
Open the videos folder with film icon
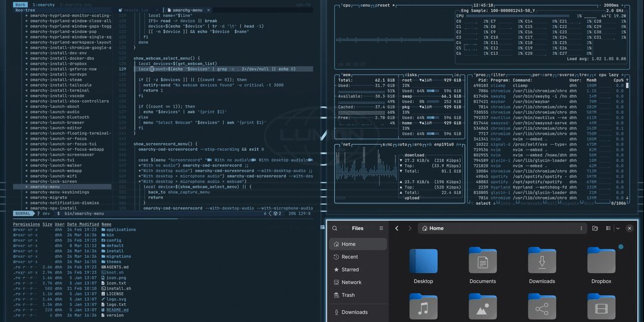601,307
